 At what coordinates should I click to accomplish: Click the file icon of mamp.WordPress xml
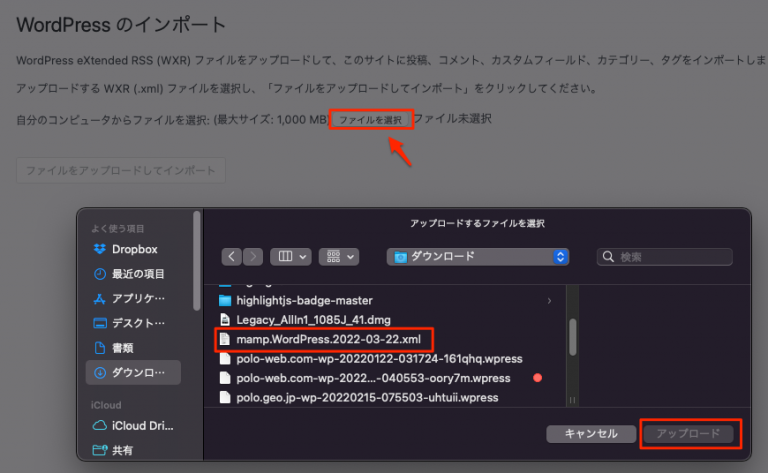[225, 339]
